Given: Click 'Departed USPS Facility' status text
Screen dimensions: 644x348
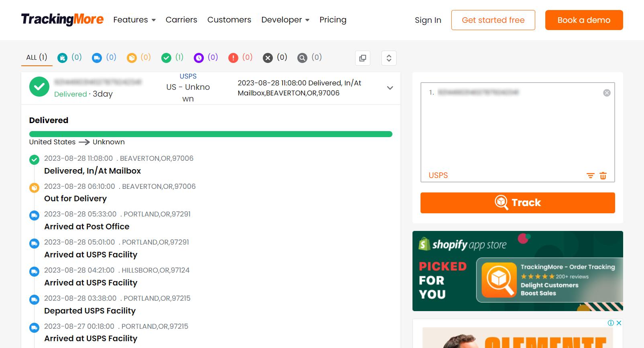Looking at the screenshot, I should [90, 311].
